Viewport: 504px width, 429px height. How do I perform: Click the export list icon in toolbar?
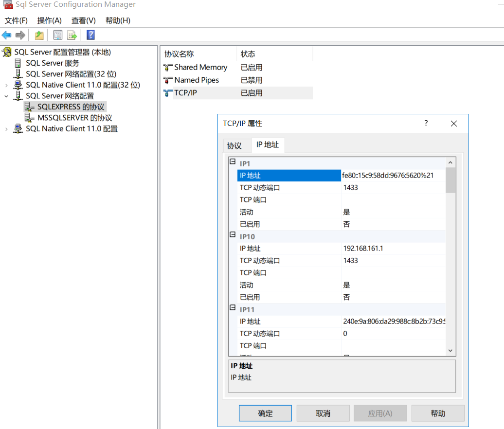72,35
